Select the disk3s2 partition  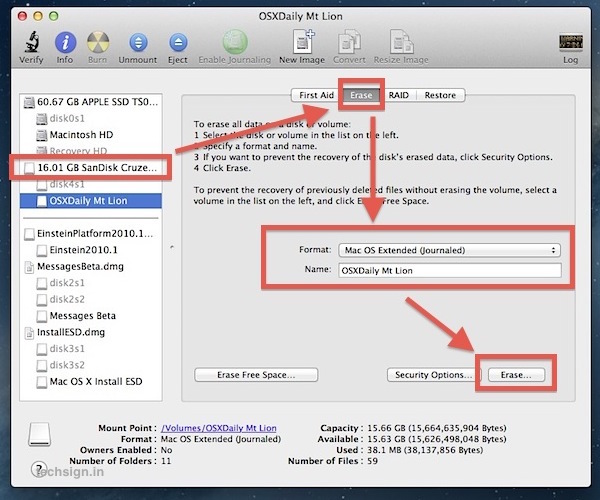coord(91,365)
